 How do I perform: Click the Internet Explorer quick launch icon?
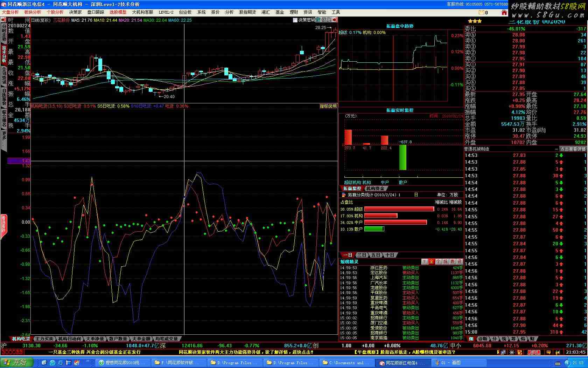tap(61, 362)
